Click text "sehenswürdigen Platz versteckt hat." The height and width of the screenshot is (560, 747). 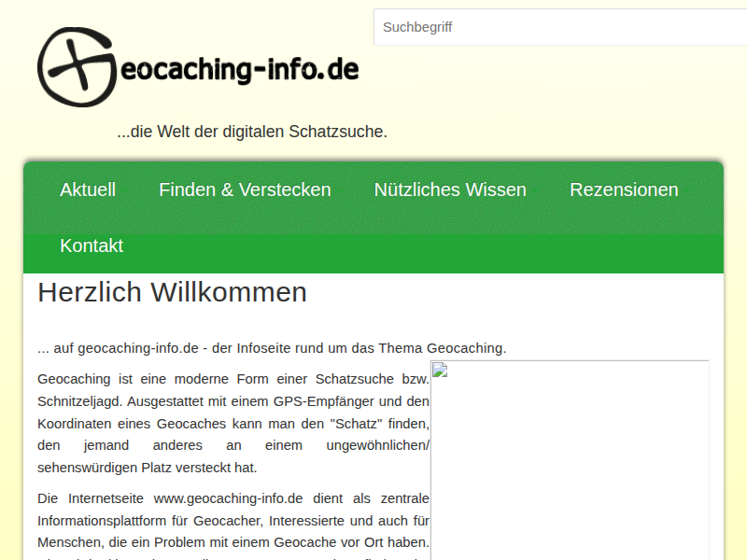pyautogui.click(x=148, y=468)
